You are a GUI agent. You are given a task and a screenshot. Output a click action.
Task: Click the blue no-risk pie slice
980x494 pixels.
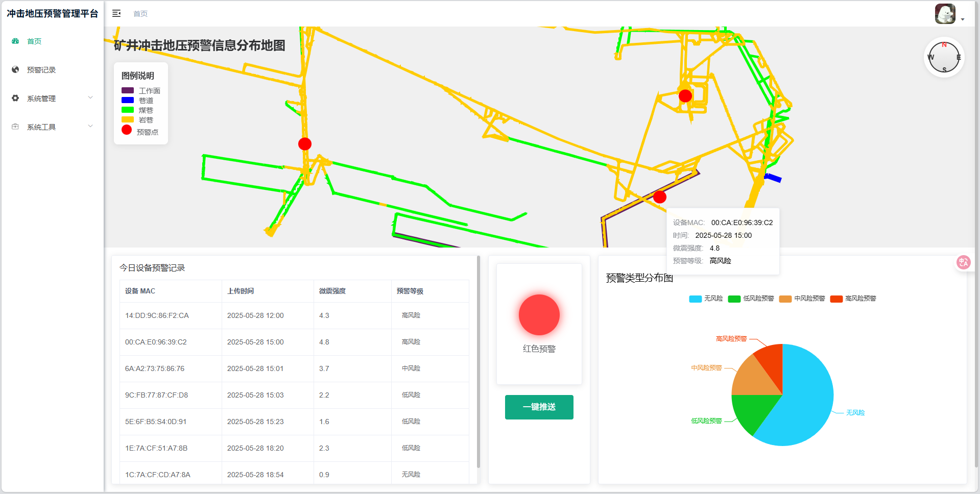(807, 403)
